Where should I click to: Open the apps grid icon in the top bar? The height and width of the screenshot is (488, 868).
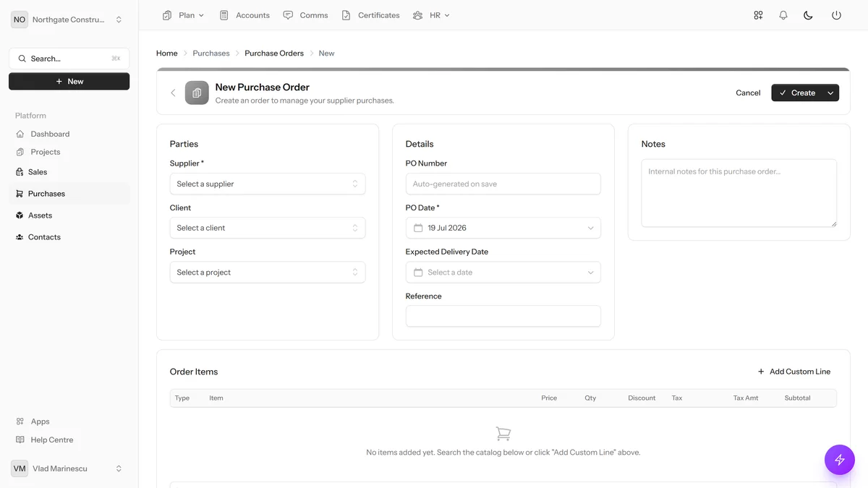pyautogui.click(x=758, y=15)
